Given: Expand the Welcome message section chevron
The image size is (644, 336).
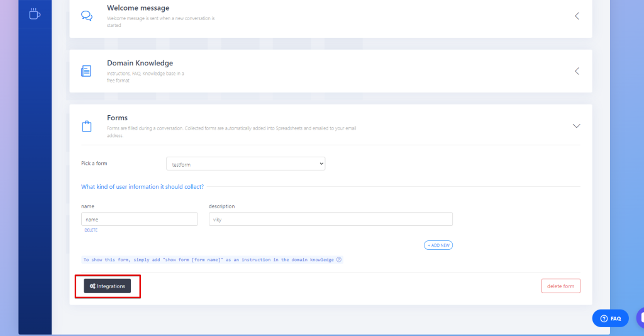Looking at the screenshot, I should 577,16.
